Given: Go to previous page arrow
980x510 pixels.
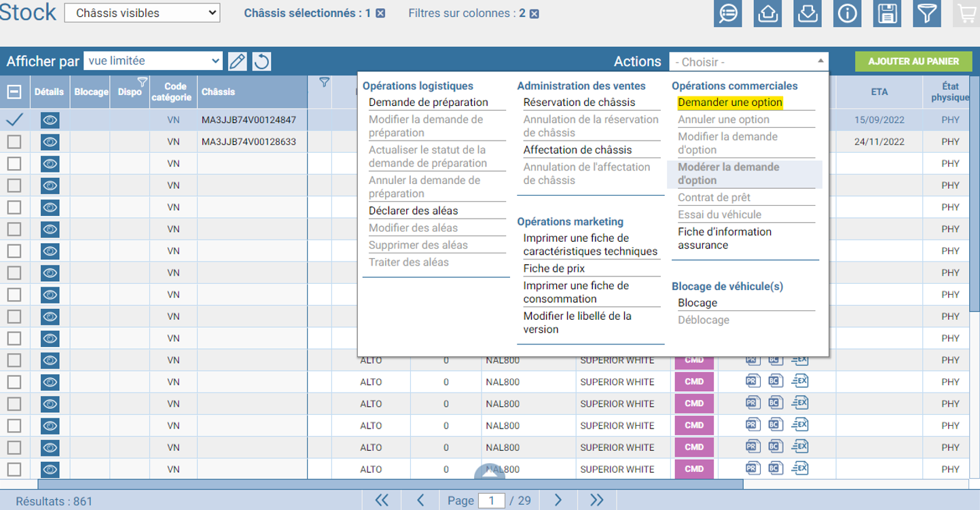Looking at the screenshot, I should point(420,500).
